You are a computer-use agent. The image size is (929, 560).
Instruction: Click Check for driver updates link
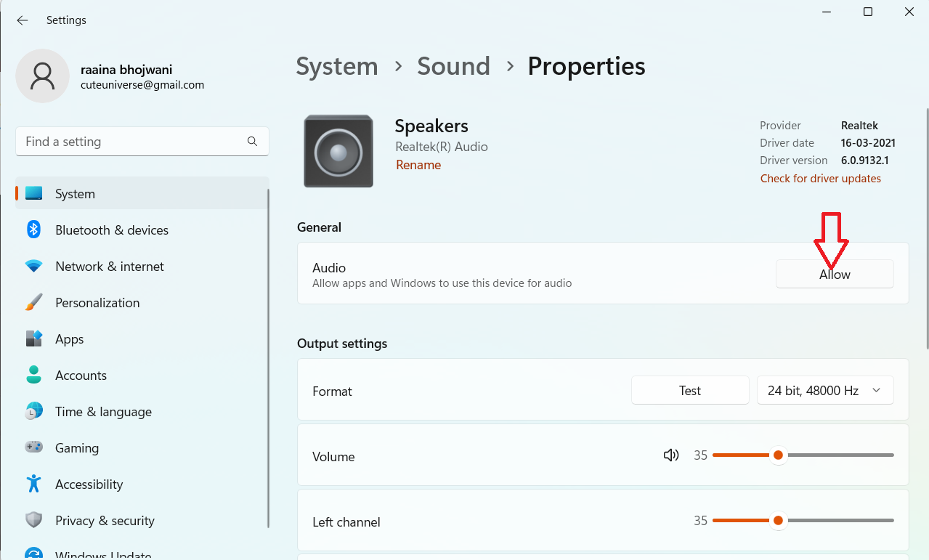coord(820,179)
